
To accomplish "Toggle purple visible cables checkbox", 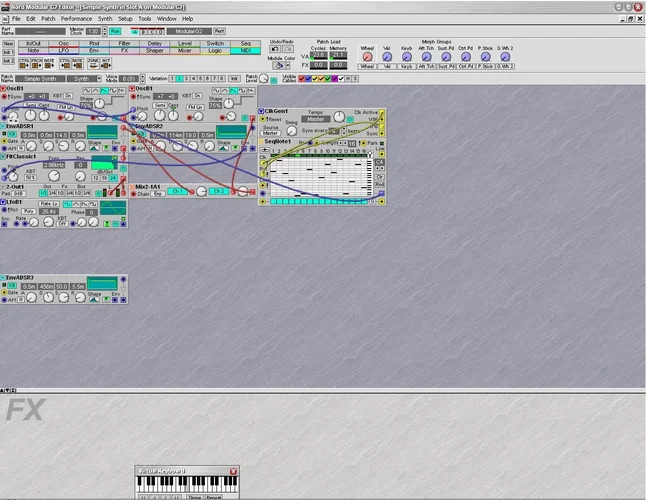I will [335, 79].
